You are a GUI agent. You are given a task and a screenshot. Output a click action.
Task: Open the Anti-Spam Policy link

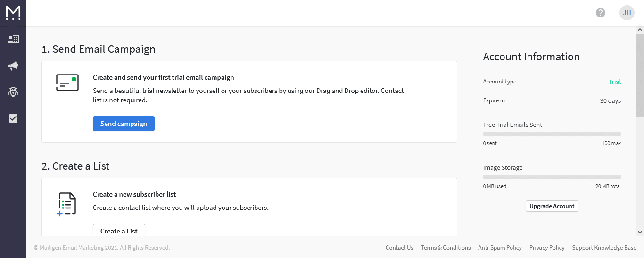[x=500, y=248]
